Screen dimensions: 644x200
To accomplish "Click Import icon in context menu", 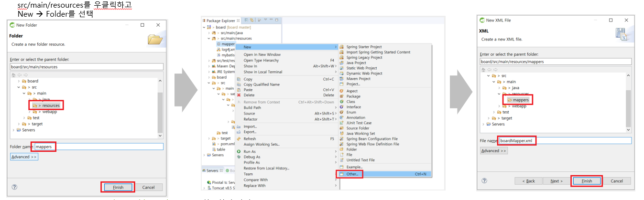I will click(239, 126).
